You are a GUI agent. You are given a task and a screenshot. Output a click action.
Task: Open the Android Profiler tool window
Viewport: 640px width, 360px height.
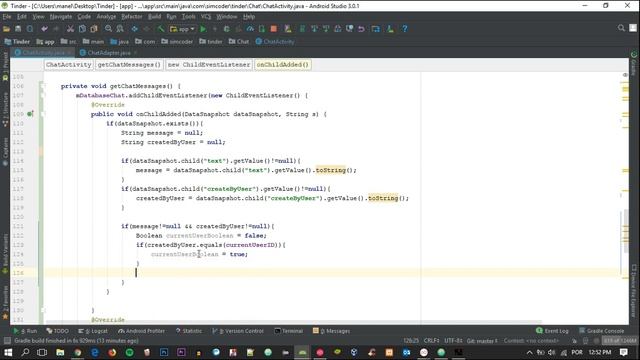(x=141, y=331)
